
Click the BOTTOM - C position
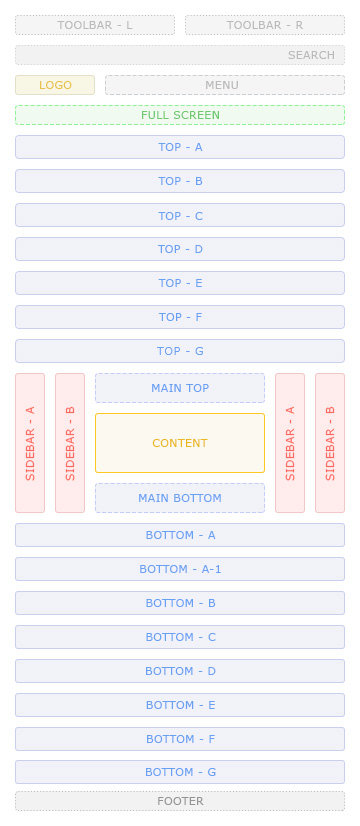point(180,637)
